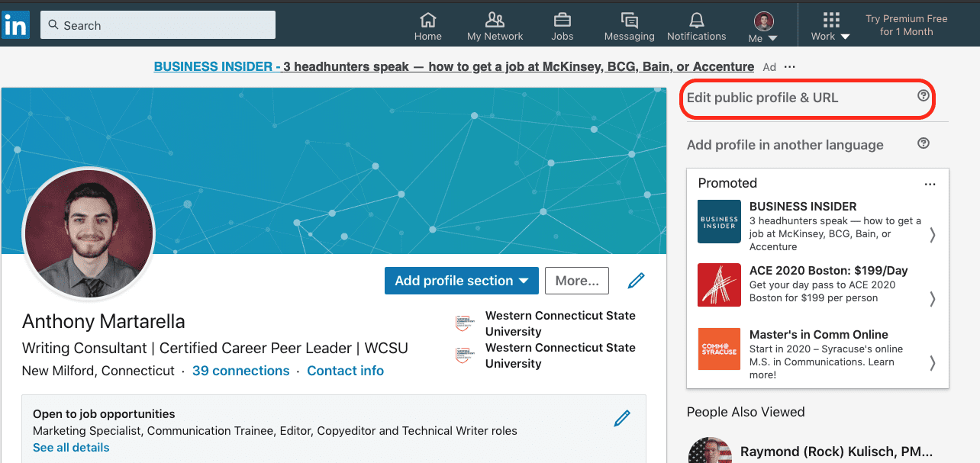
Task: Expand the Add profile section dropdown
Action: pos(462,281)
